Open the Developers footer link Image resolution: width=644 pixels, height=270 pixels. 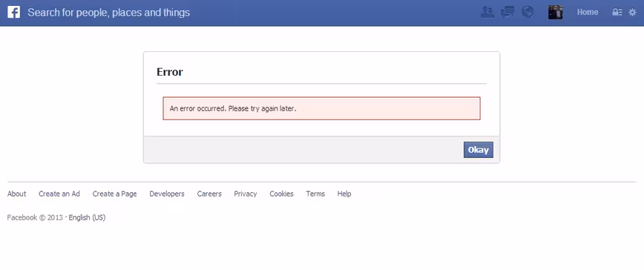tap(167, 194)
